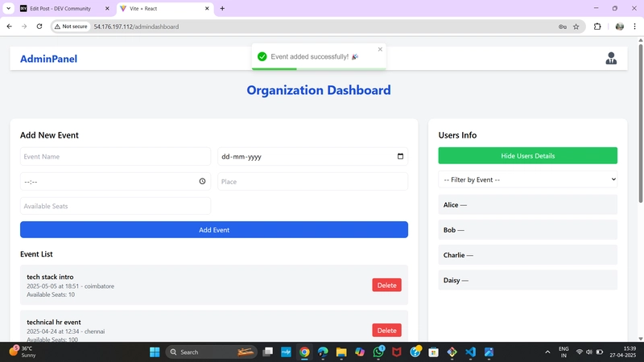Go back in browser history
This screenshot has height=362, width=644.
coord(10,27)
